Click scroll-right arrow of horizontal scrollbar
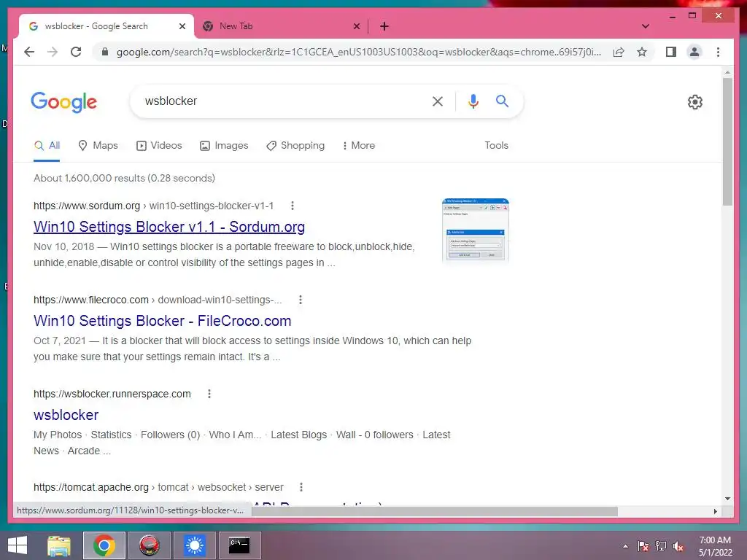The height and width of the screenshot is (560, 747). coord(715,511)
